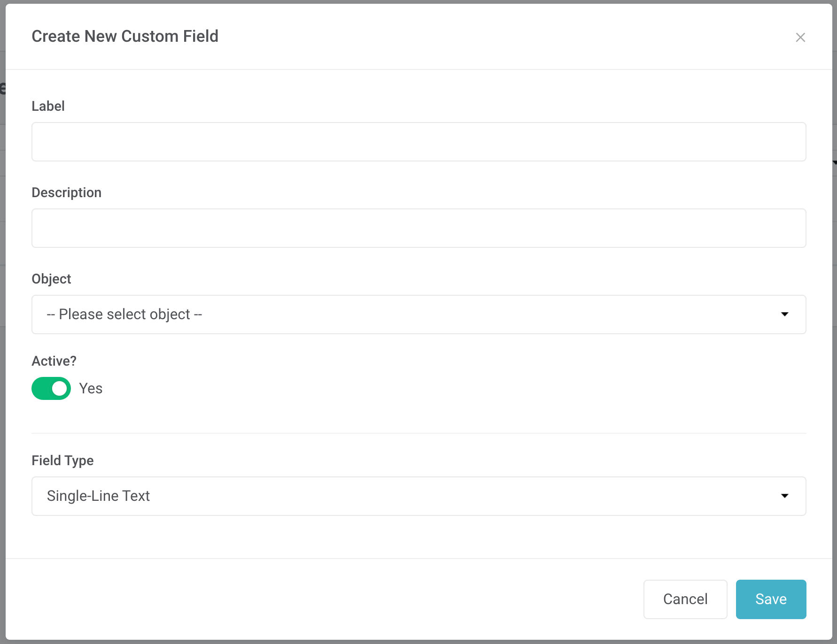Click the 'Object' field caption
837x644 pixels.
(x=51, y=279)
